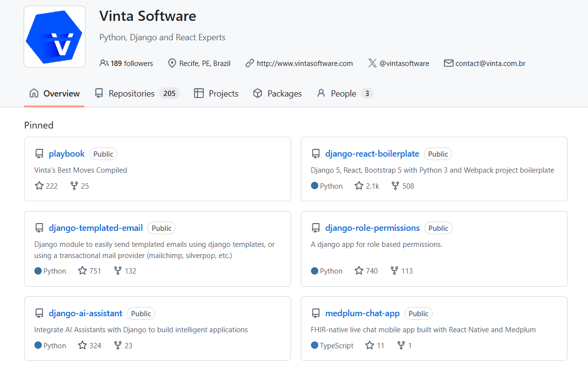Open the Projects tab

[216, 94]
